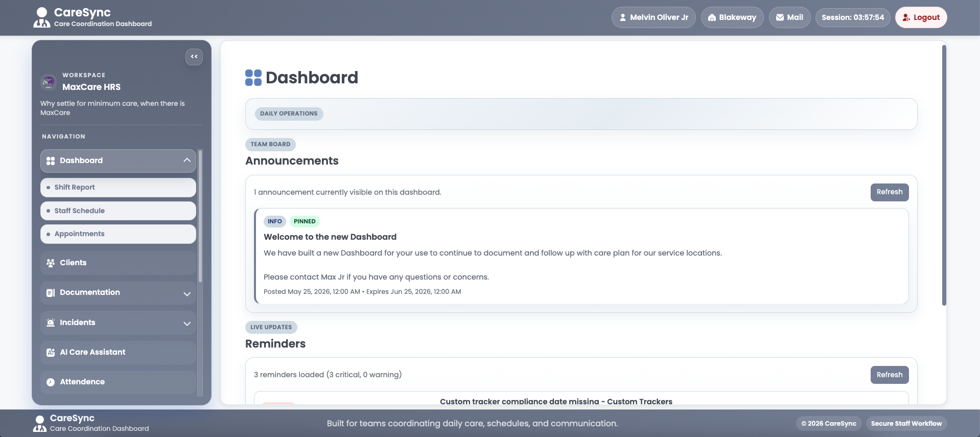
Task: Click the LIVE UPDATES tag
Action: (271, 327)
